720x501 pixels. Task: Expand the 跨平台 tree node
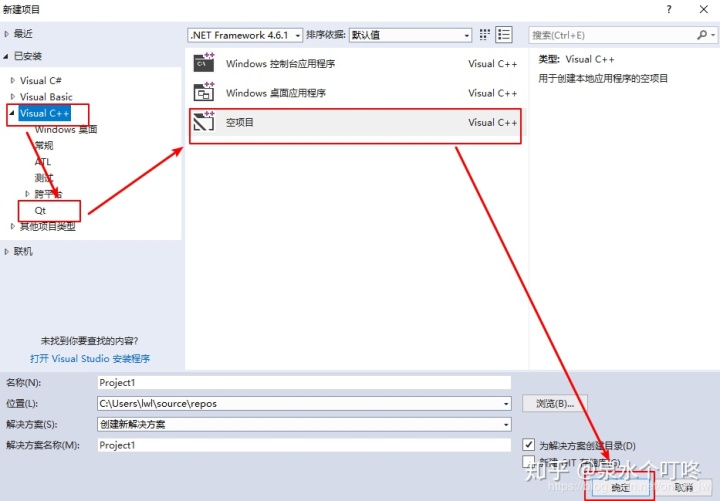(x=27, y=194)
